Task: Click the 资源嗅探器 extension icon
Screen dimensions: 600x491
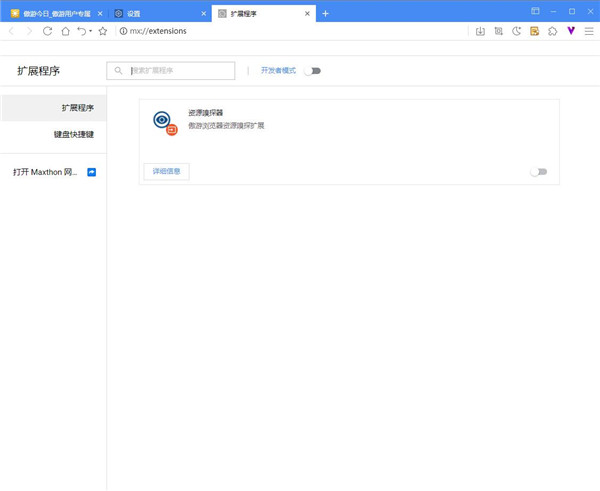Action: 165,123
